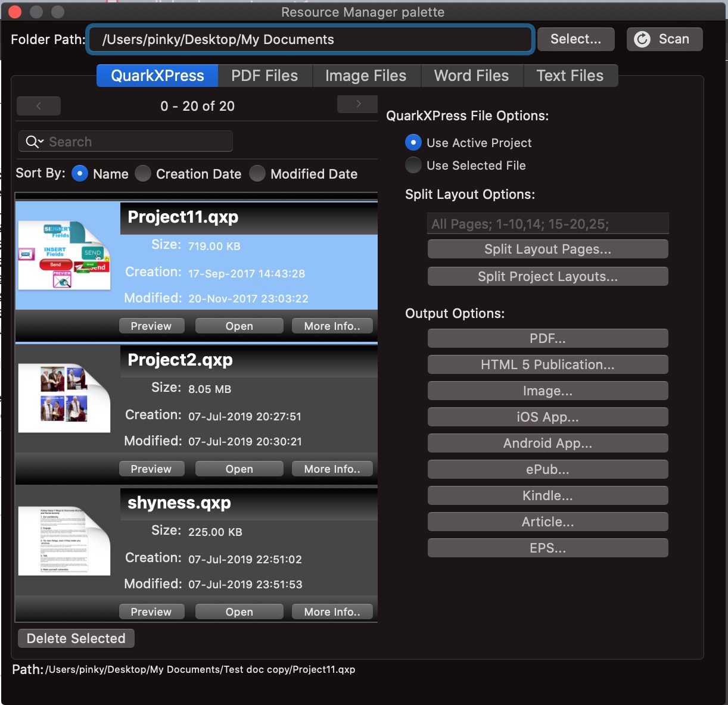Open the Image Files tab
The width and height of the screenshot is (728, 705).
[366, 76]
